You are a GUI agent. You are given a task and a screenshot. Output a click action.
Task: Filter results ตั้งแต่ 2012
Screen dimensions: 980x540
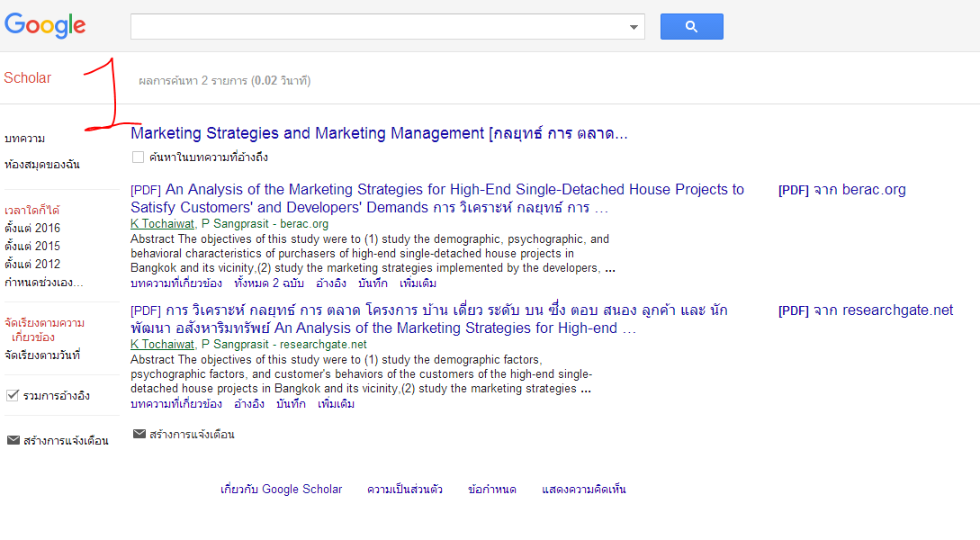32,265
